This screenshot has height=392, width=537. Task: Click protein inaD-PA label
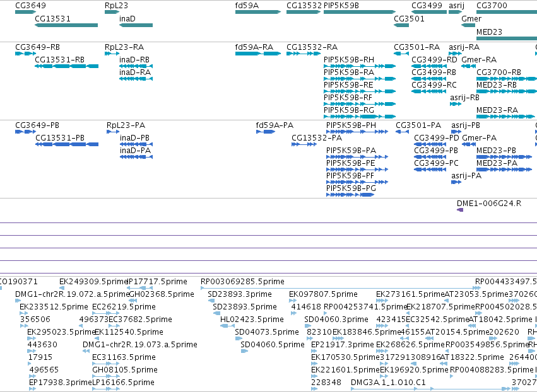click(x=135, y=151)
